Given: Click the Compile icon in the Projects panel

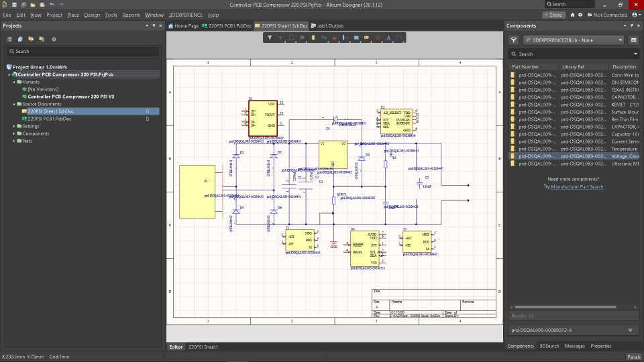Looking at the screenshot, I should (20, 39).
